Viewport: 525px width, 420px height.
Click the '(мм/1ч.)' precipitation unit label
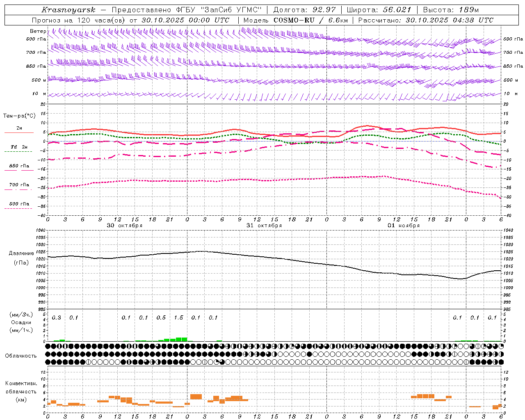point(21,330)
